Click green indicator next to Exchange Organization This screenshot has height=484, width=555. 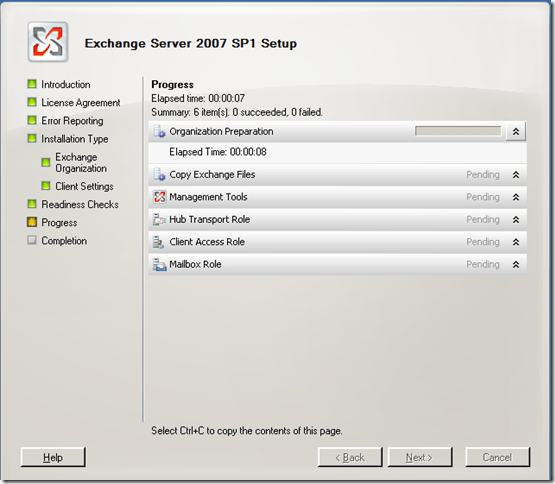click(46, 162)
